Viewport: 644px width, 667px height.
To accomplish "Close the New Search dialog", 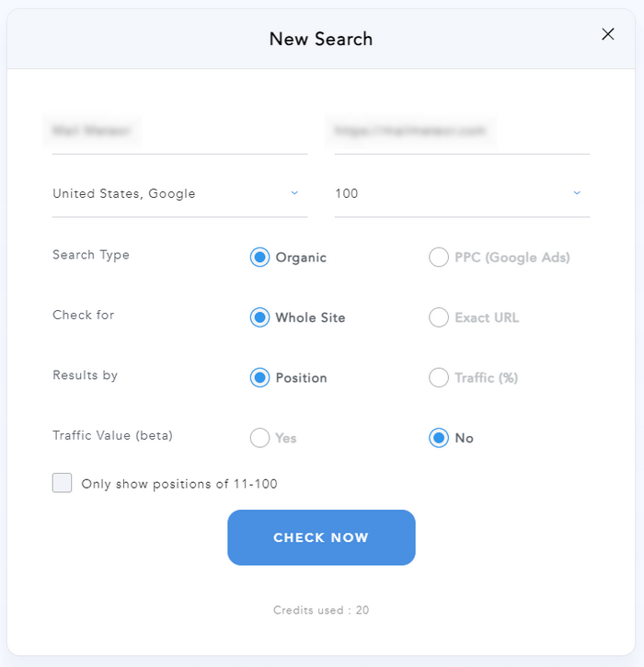I will (608, 34).
